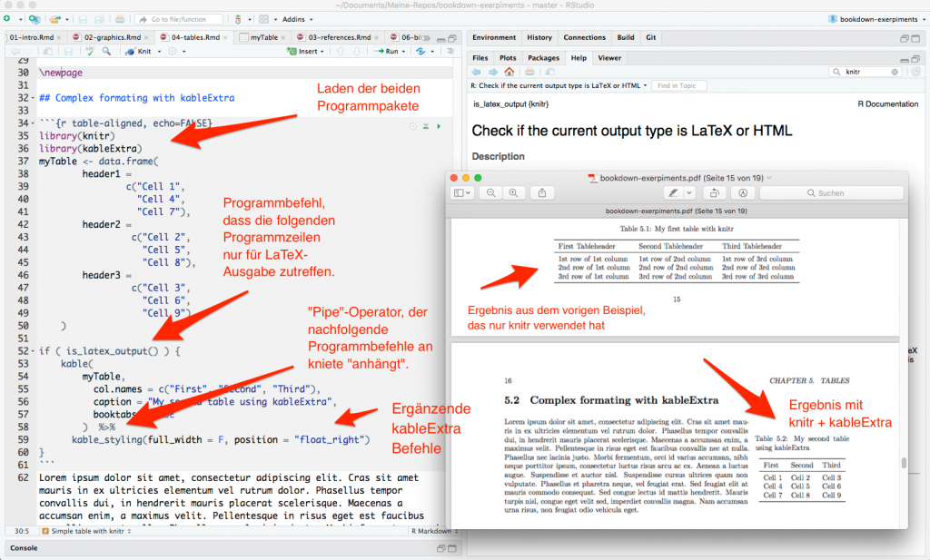
Task: Click the Print icon in main toolbar
Action: 120,19
